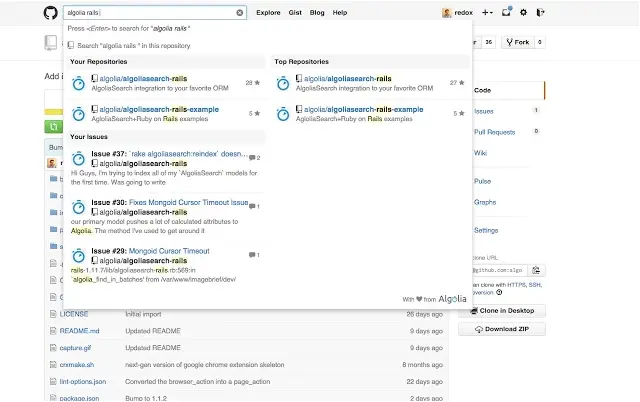Focus the search box containing "algolia rails"
The height and width of the screenshot is (402, 640).
[x=155, y=13]
